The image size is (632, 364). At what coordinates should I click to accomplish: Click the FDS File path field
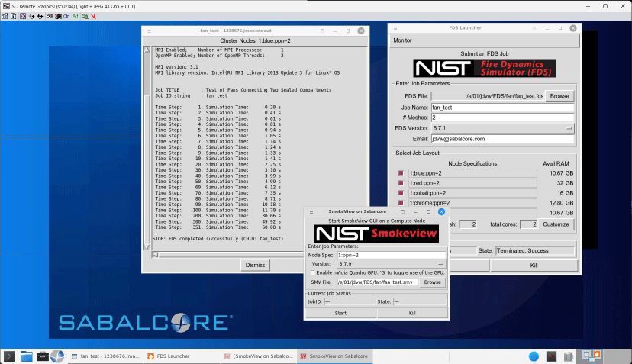point(488,96)
